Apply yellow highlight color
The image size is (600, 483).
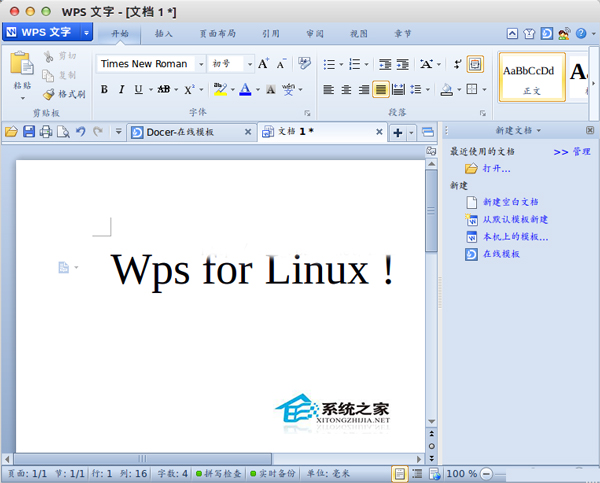tap(220, 90)
